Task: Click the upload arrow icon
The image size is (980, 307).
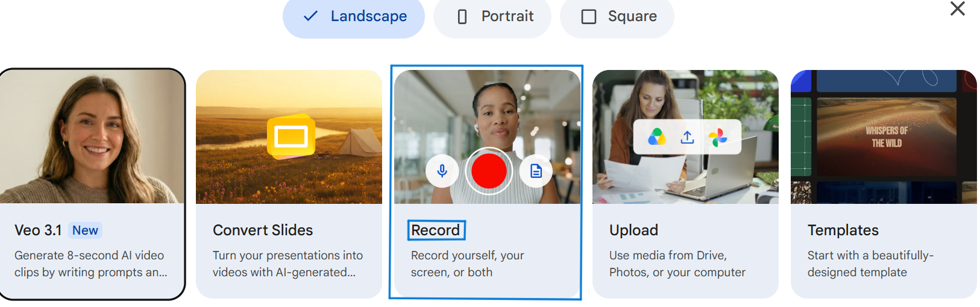Action: [687, 138]
